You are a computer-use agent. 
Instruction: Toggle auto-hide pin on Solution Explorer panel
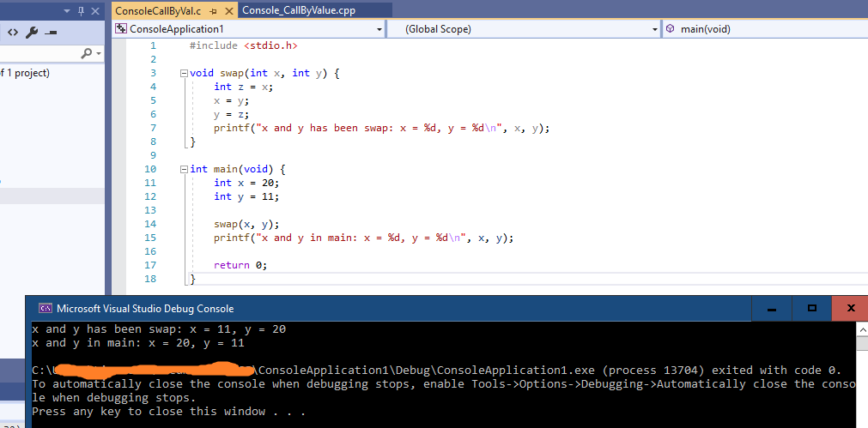[x=82, y=10]
